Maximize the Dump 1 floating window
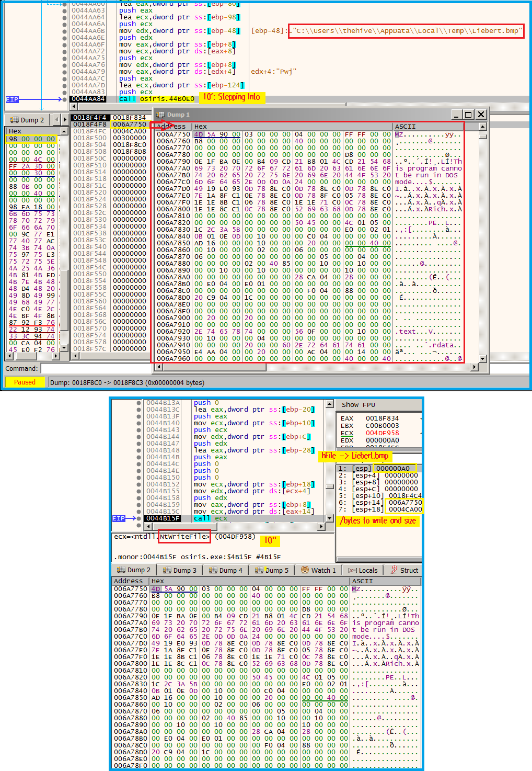Screen dimensions: 532x771 point(468,115)
